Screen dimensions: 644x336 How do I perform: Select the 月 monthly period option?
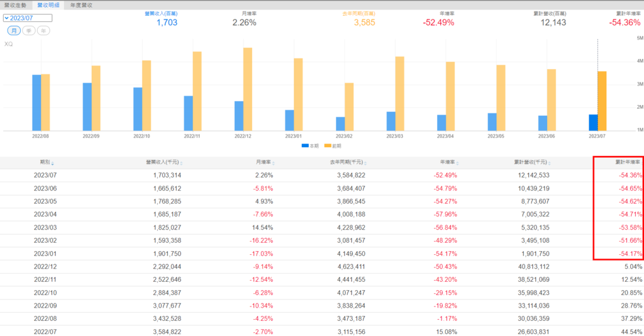14,31
